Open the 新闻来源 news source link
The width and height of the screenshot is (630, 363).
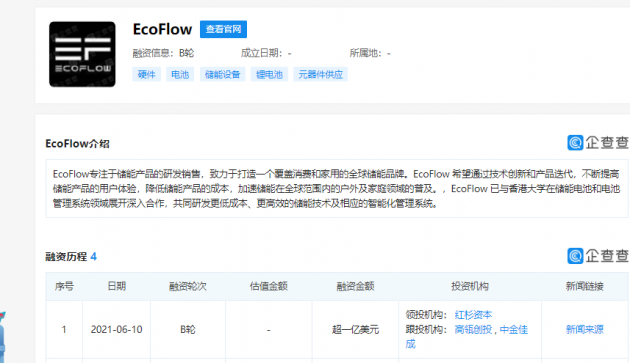click(x=585, y=330)
